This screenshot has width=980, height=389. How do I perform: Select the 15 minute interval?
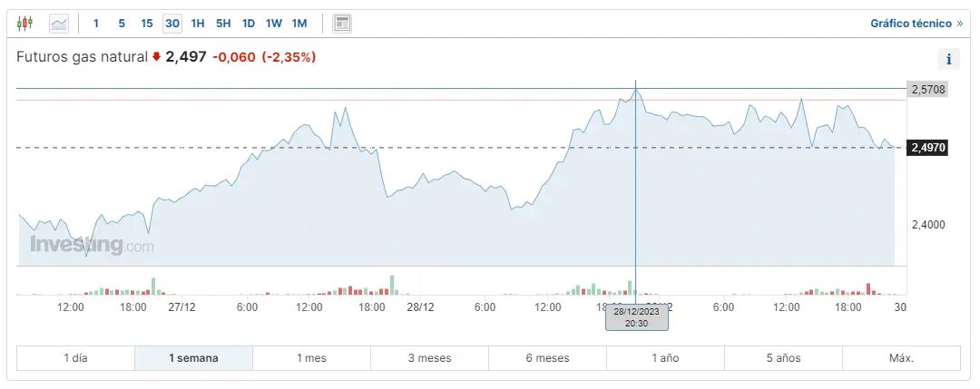tap(147, 23)
